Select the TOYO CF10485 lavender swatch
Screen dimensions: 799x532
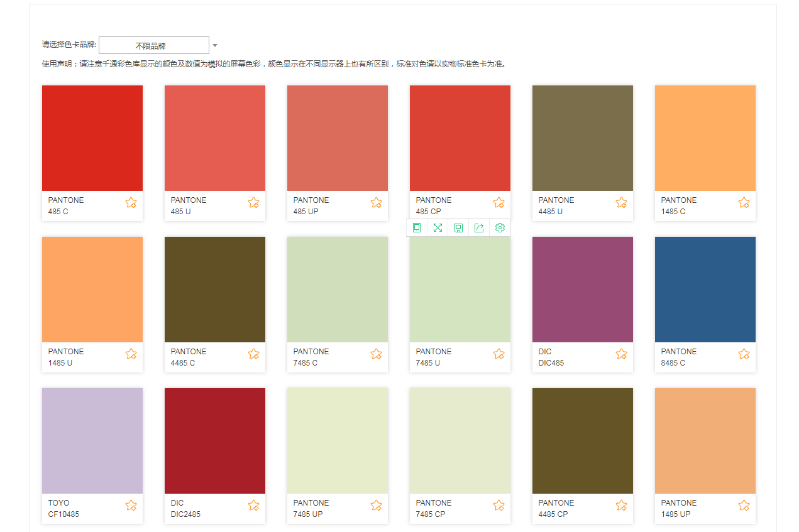click(x=92, y=441)
